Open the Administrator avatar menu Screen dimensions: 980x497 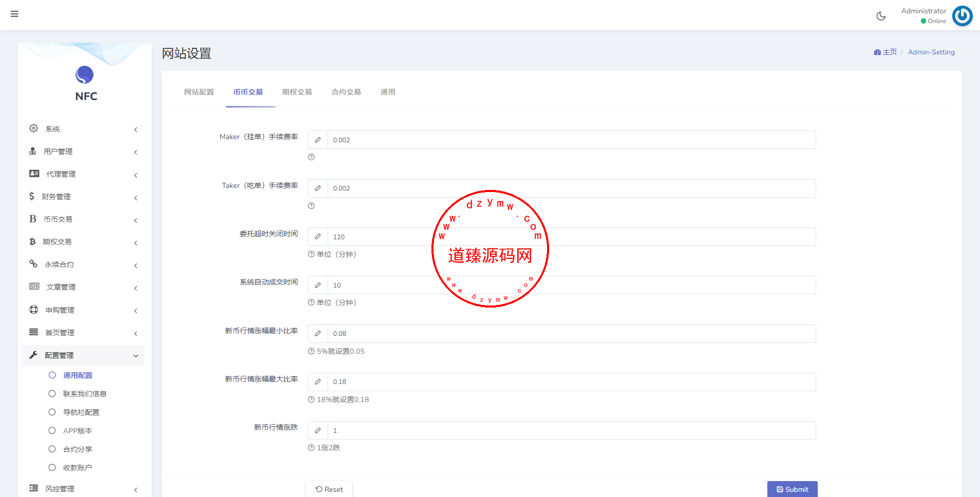click(962, 16)
